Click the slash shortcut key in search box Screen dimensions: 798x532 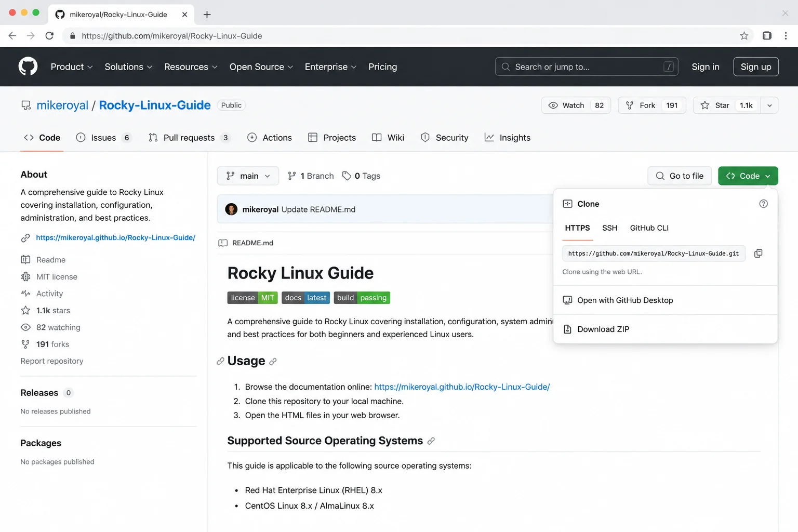669,66
